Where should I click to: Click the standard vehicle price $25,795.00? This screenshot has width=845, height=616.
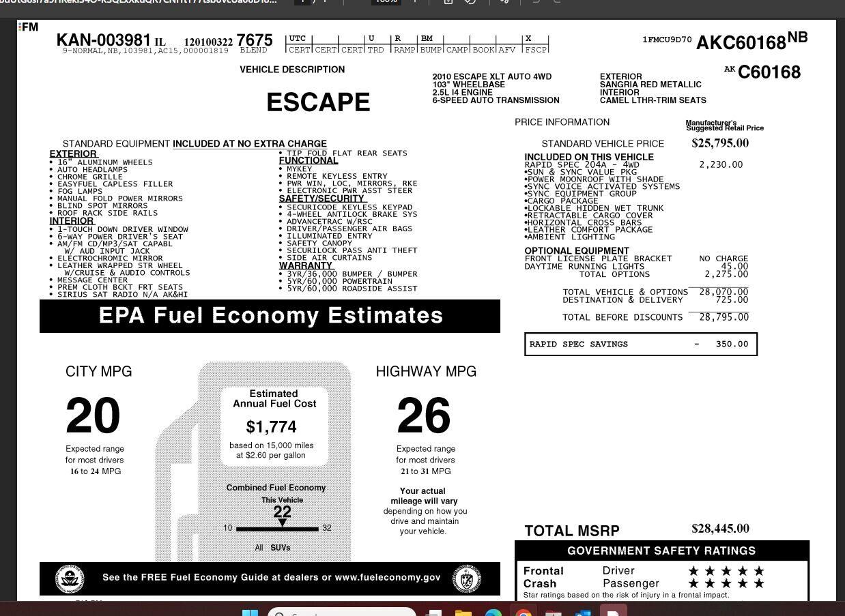click(x=720, y=143)
